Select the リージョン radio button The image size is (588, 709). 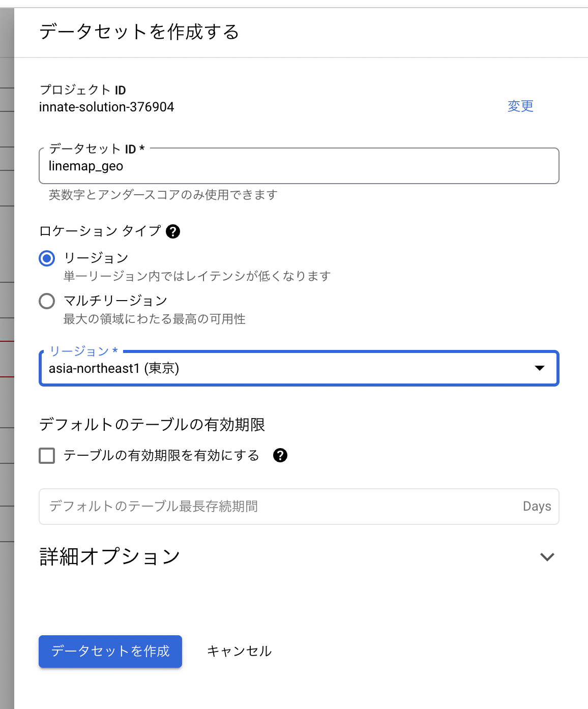(47, 258)
